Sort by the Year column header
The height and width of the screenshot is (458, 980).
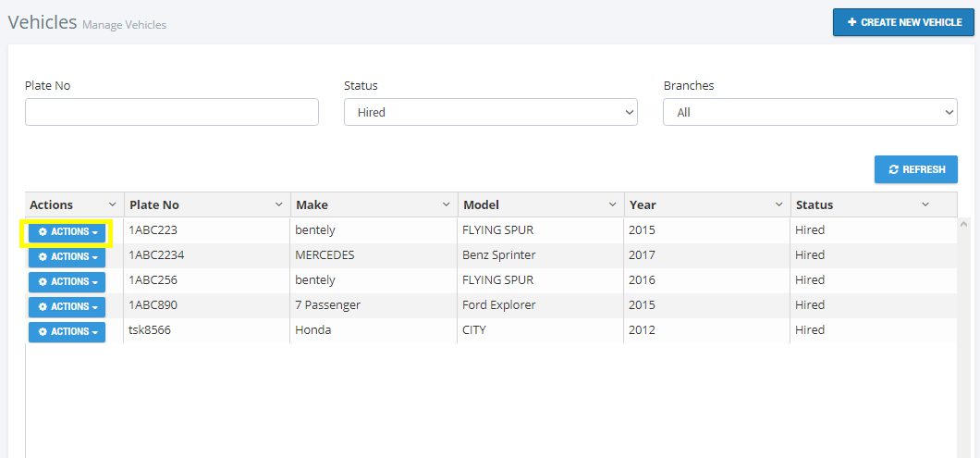tap(643, 205)
